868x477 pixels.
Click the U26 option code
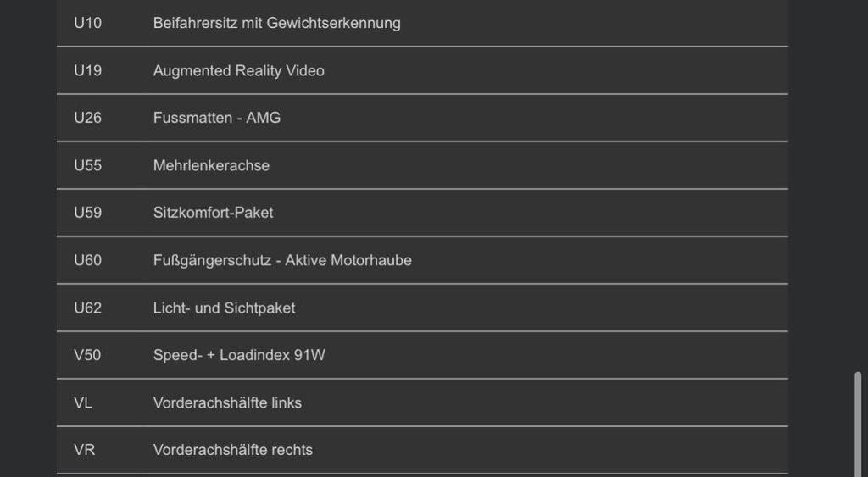(x=87, y=118)
